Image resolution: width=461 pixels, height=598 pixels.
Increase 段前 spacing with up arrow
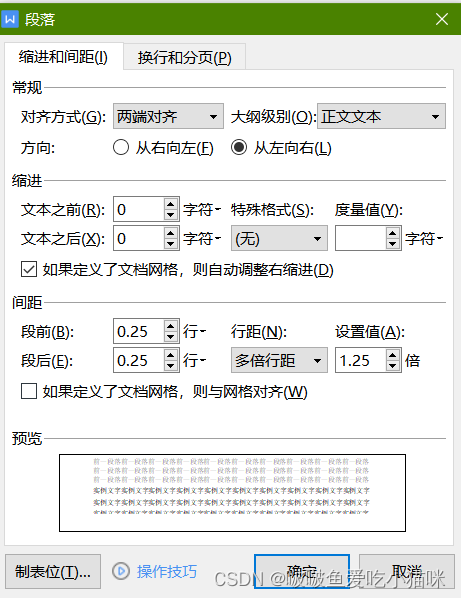(x=171, y=326)
